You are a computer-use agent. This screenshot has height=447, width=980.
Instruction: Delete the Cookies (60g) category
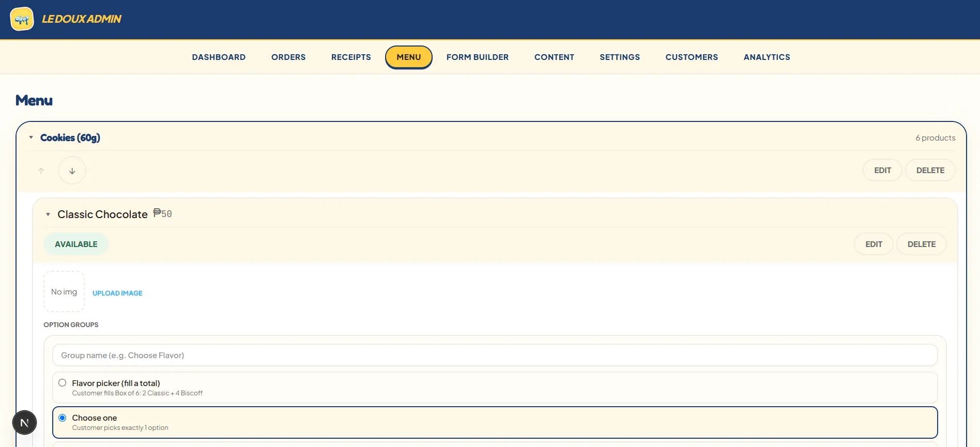[x=930, y=171]
